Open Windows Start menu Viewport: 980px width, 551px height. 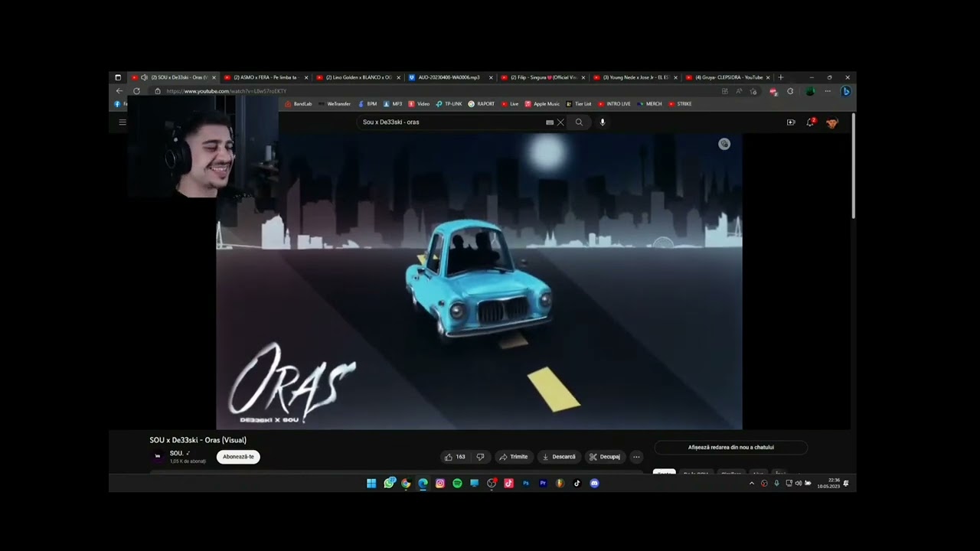coord(371,483)
